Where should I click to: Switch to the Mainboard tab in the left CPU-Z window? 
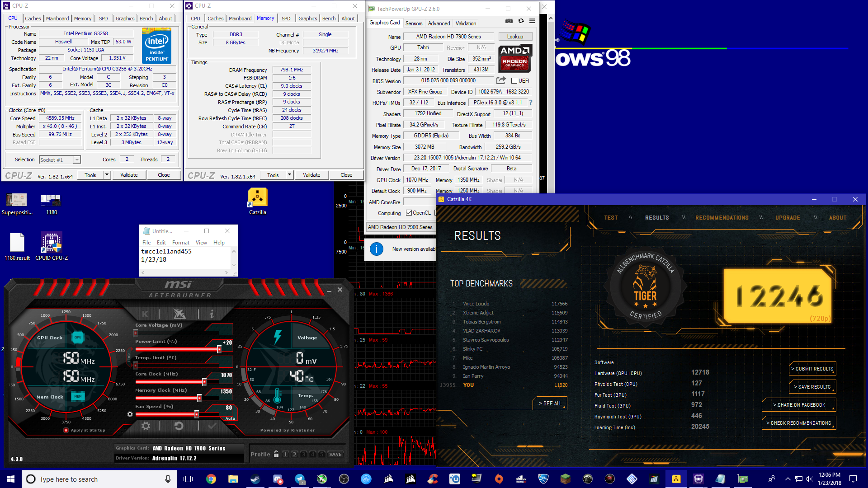click(57, 19)
